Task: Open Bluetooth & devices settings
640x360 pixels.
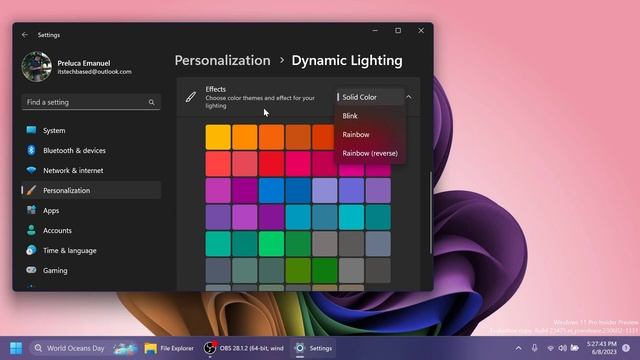Action: [x=91, y=150]
